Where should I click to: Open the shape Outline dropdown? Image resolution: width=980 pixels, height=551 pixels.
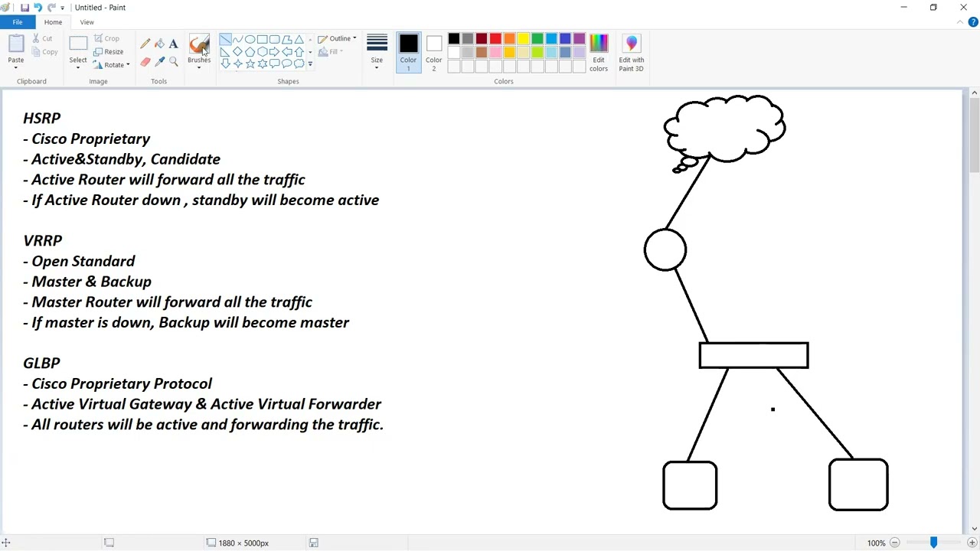click(337, 38)
